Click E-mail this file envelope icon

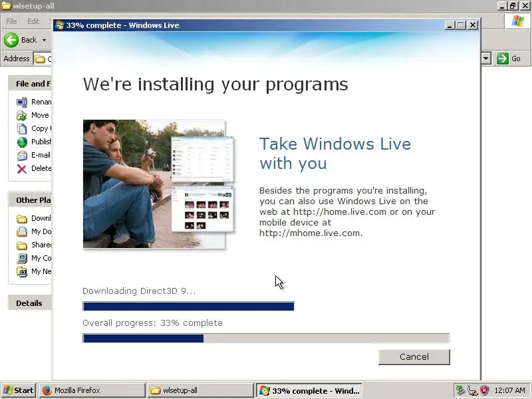(22, 155)
